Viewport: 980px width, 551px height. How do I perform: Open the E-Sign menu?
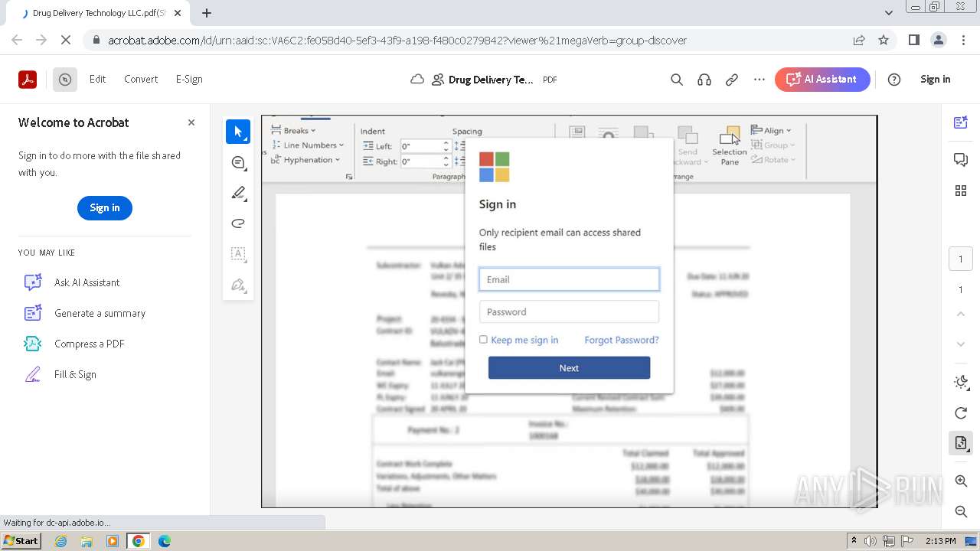click(189, 79)
